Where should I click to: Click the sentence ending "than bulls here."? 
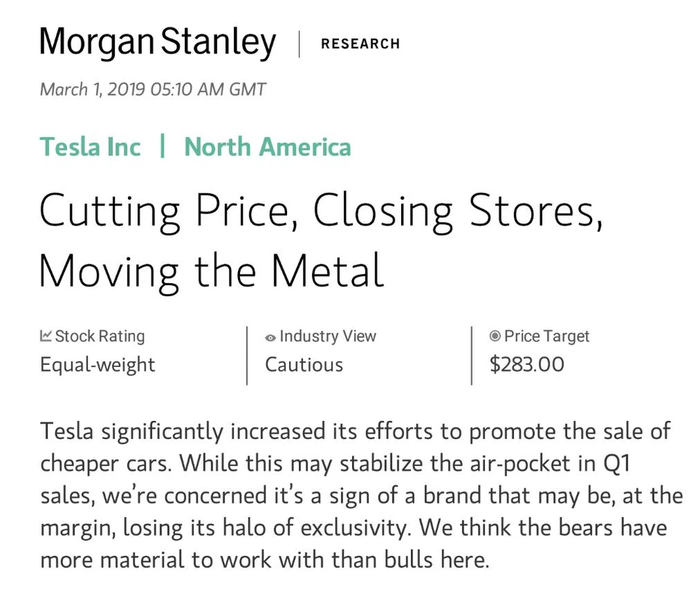tap(265, 560)
